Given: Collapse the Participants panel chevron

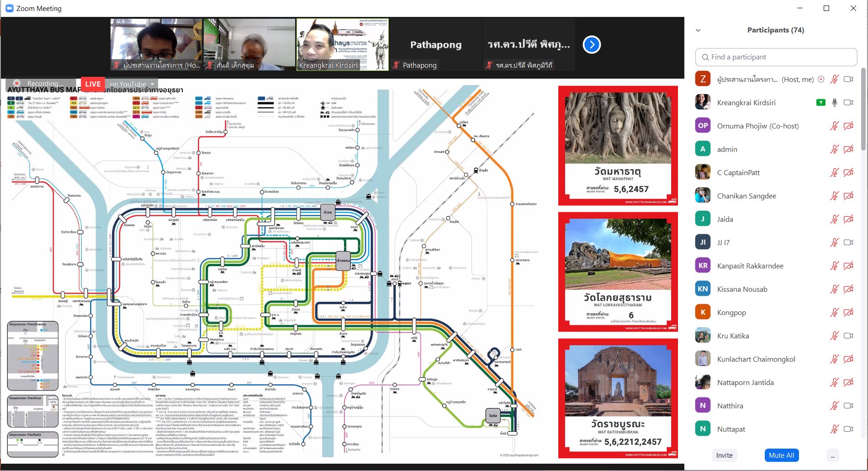Looking at the screenshot, I should [698, 30].
